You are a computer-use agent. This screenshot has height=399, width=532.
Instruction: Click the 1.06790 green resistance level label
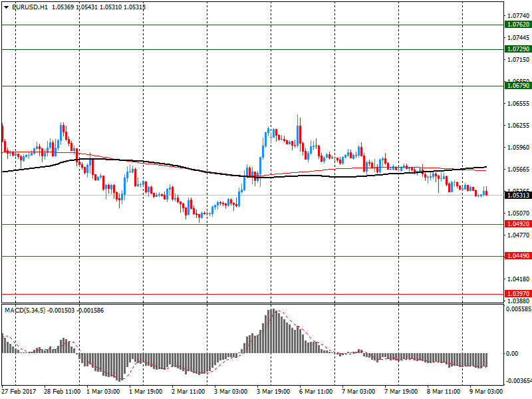518,86
